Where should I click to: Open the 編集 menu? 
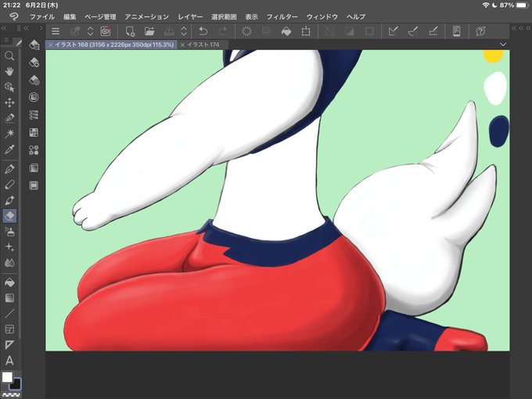click(x=70, y=16)
